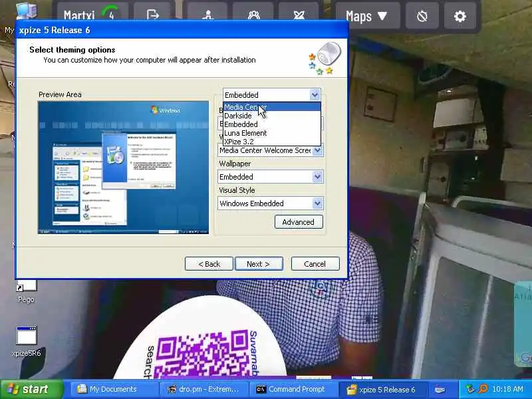The height and width of the screenshot is (399, 532).
Task: Click the 'Select theming options' heading
Action: point(72,50)
